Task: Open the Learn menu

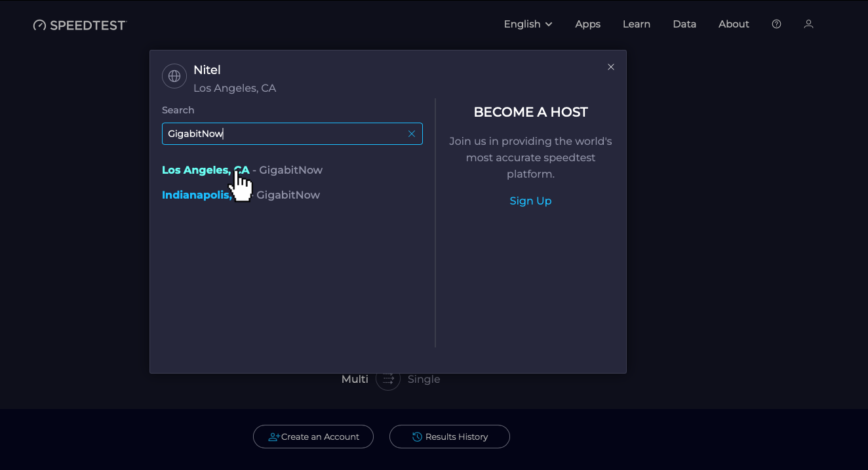Action: pyautogui.click(x=636, y=24)
